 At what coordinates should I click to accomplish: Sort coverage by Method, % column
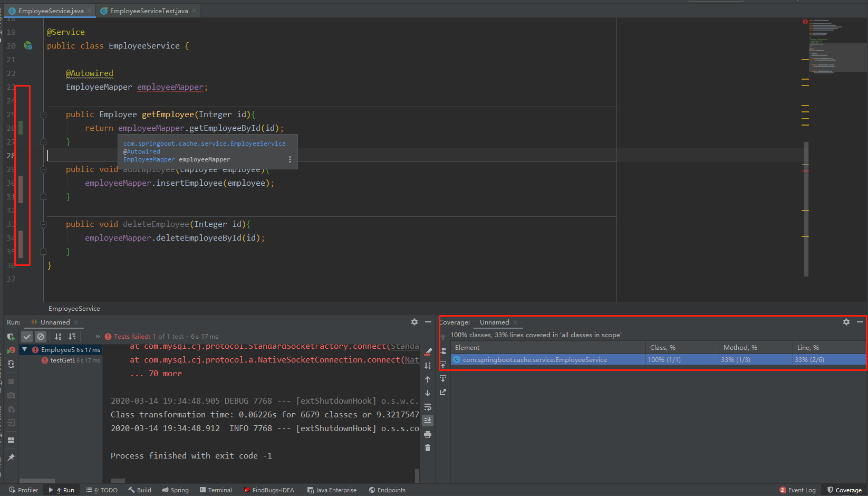(756, 348)
